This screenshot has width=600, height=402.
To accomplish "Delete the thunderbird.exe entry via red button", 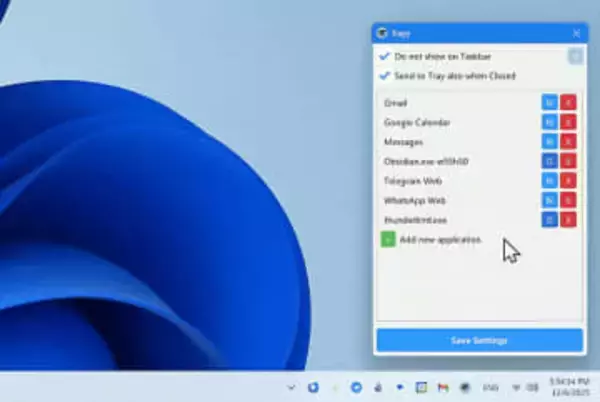I will [x=568, y=220].
